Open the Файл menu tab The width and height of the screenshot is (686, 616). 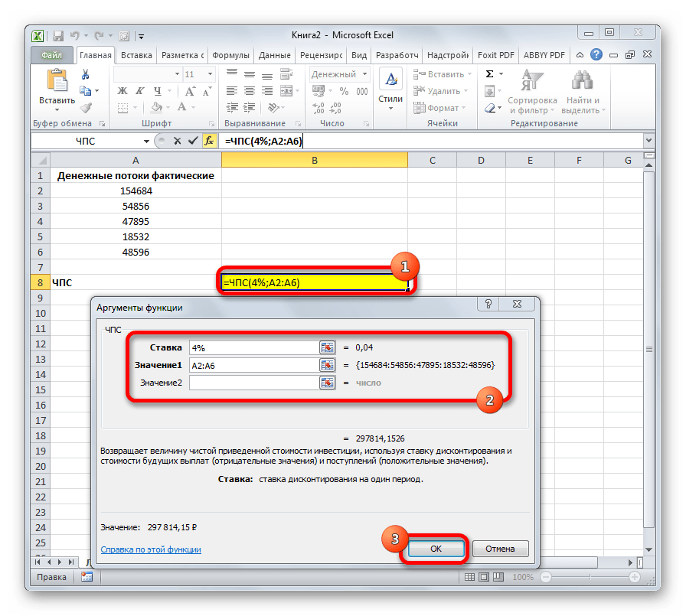[x=52, y=55]
